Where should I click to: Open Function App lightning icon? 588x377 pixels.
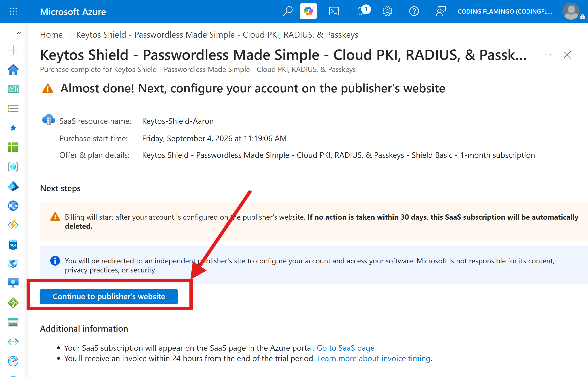coord(13,225)
